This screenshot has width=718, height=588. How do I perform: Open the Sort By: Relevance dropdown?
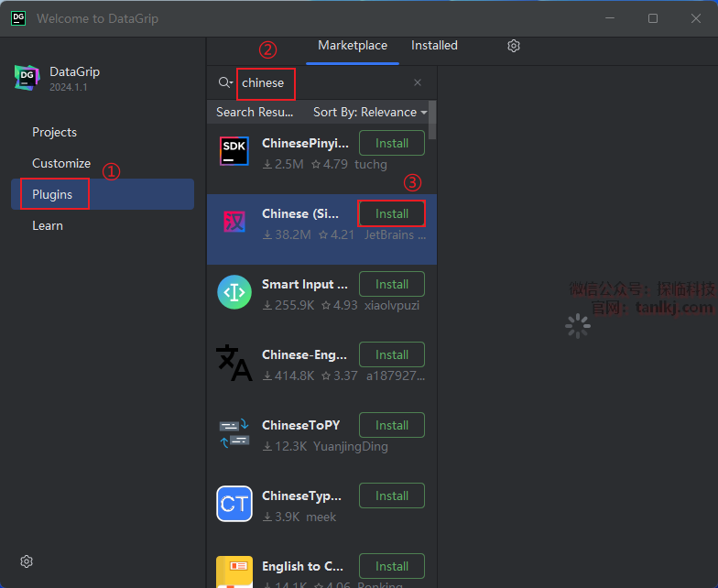point(370,112)
